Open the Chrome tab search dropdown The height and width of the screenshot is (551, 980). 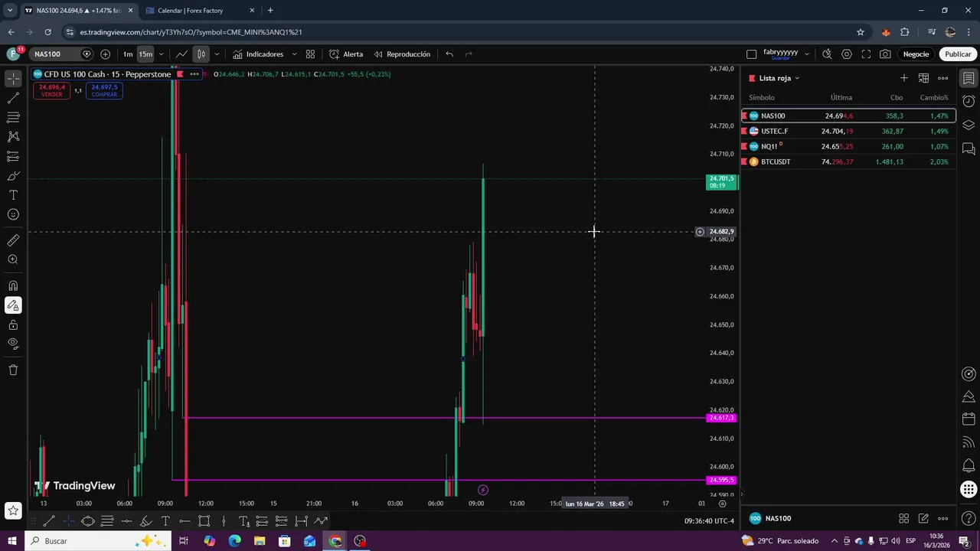pos(10,11)
